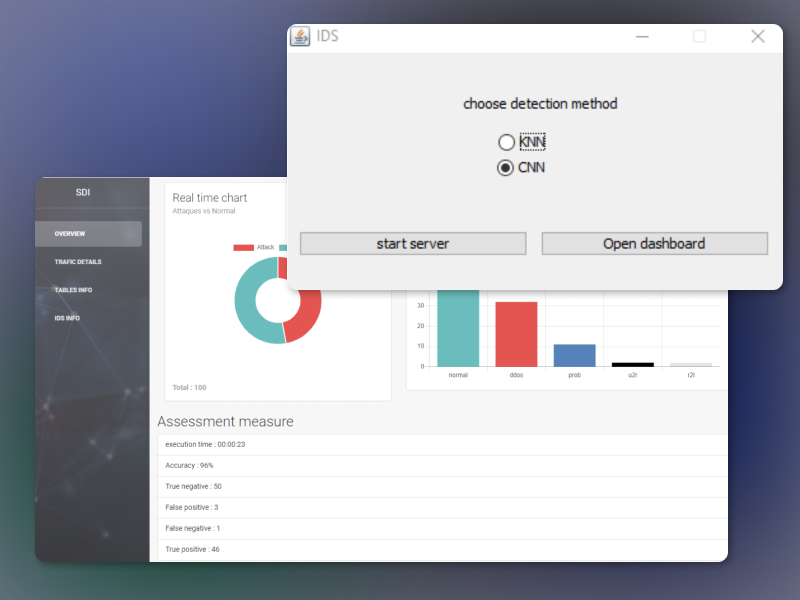Click the blue prob bar
The image size is (800, 600).
point(574,355)
